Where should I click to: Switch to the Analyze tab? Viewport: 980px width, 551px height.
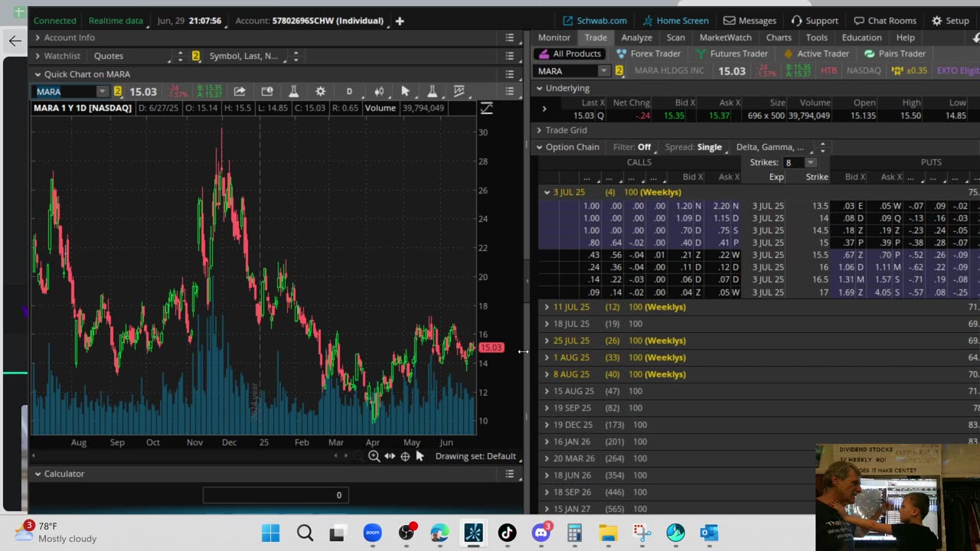(636, 37)
